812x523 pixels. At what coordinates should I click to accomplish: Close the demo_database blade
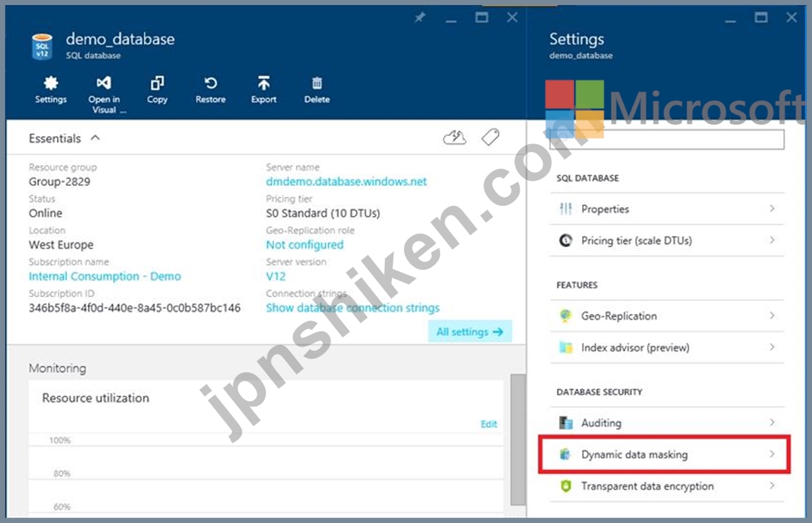point(512,17)
